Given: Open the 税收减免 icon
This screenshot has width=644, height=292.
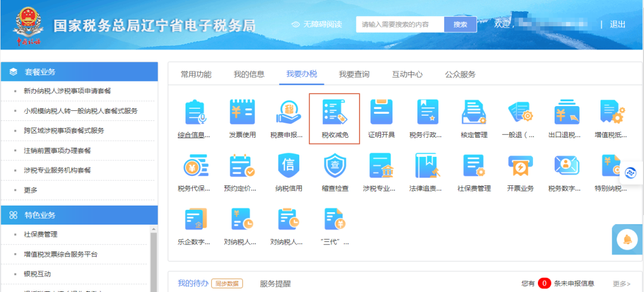Looking at the screenshot, I should (335, 111).
